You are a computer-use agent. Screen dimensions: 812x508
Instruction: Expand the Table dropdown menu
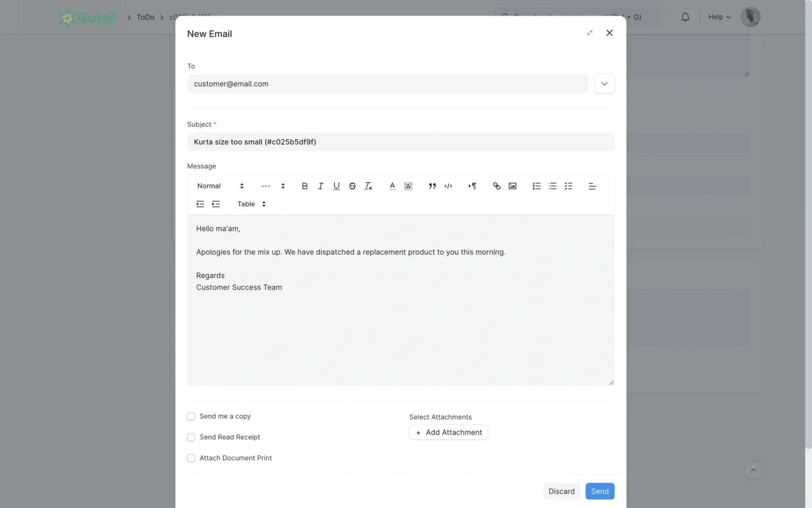[251, 204]
